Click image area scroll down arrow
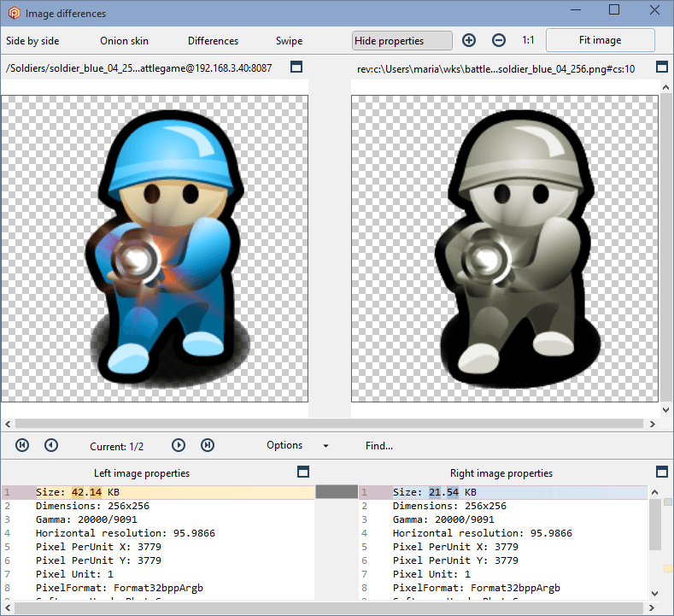The height and width of the screenshot is (616, 674). point(665,409)
